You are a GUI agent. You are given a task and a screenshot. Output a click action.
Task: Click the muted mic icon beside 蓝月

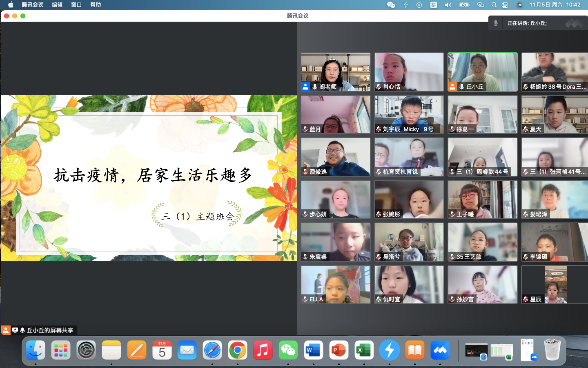[305, 129]
